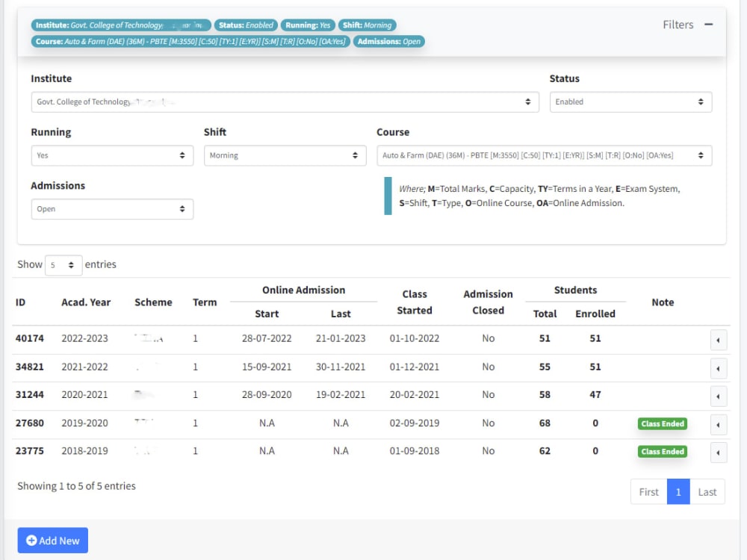
Task: Click the Online Admission group header
Action: click(x=303, y=290)
